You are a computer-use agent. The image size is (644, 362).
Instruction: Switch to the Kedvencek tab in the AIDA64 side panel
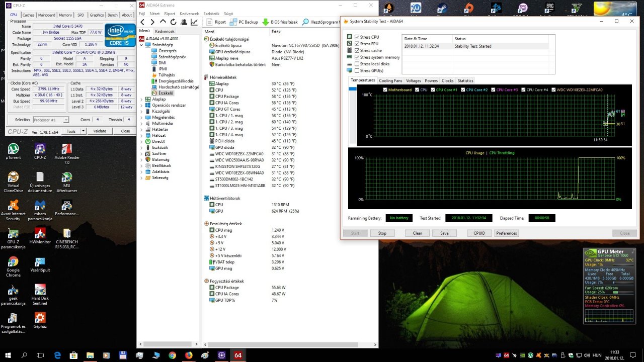pyautogui.click(x=165, y=31)
